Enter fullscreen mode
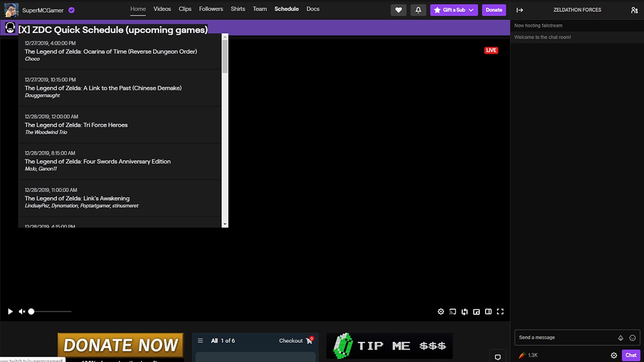Viewport: 644px width, 362px height. (x=500, y=312)
